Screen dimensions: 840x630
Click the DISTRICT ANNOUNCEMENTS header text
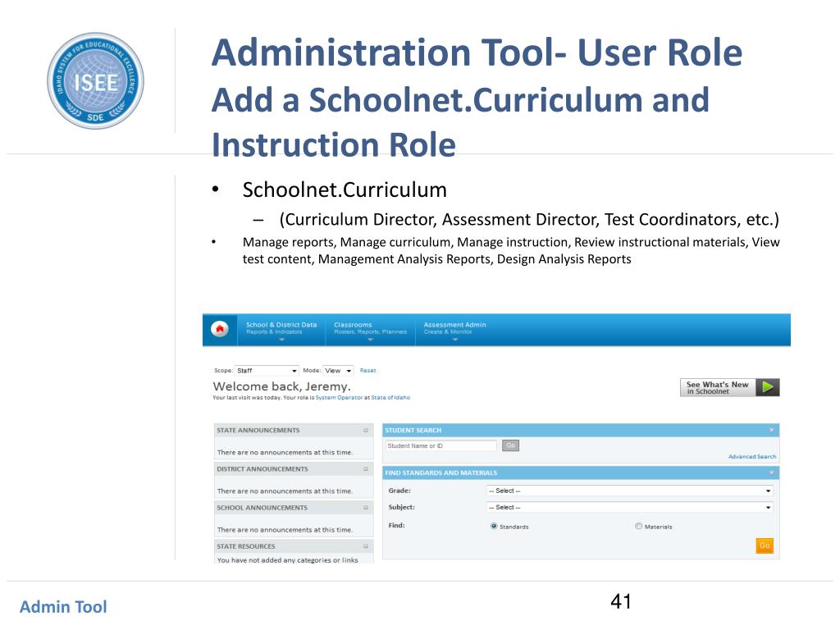(x=262, y=468)
